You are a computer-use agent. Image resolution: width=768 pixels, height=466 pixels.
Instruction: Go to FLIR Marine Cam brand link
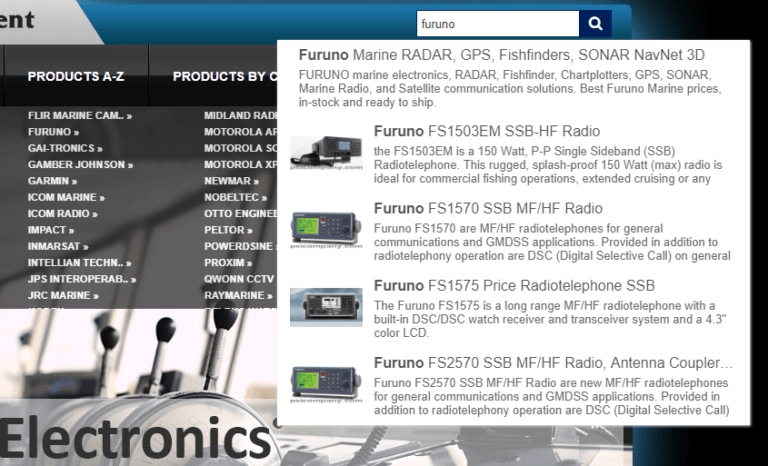(79, 115)
